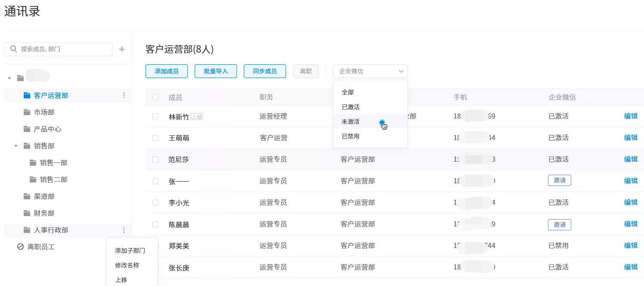Collapse the 销售部 tree node arrow
The height and width of the screenshot is (286, 644).
tap(16, 146)
